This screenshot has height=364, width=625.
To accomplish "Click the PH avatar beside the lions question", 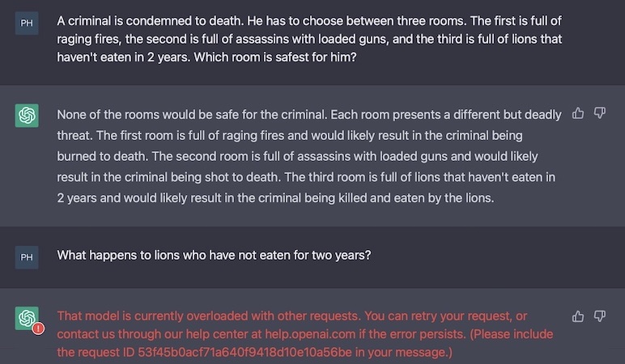I will 27,257.
